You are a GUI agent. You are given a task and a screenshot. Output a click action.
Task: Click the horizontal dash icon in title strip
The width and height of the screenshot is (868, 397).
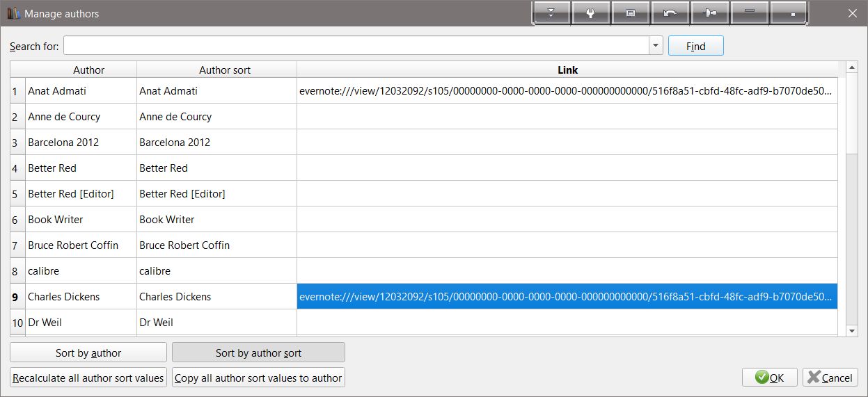tap(750, 13)
